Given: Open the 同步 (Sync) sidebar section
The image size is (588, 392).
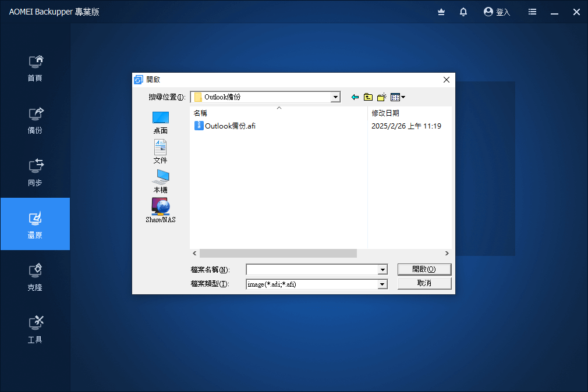Looking at the screenshot, I should coord(35,173).
